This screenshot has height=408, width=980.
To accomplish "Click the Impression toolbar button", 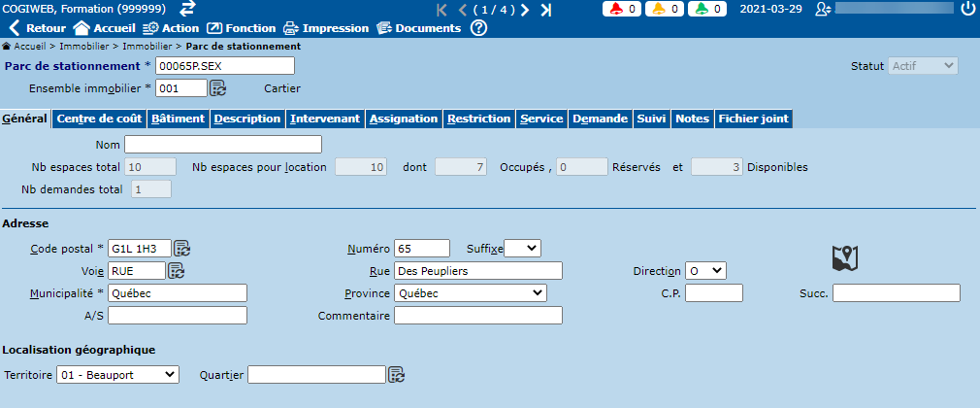I will 326,28.
